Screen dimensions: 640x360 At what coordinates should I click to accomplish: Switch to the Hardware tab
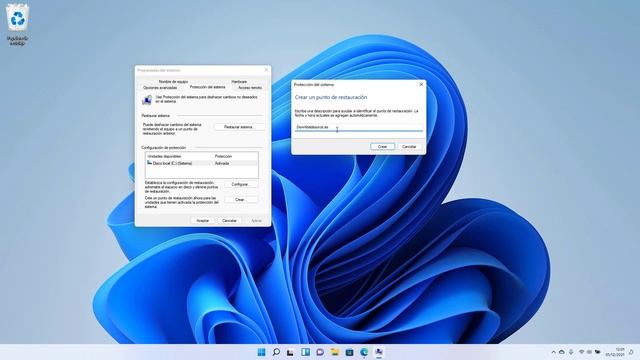point(239,82)
